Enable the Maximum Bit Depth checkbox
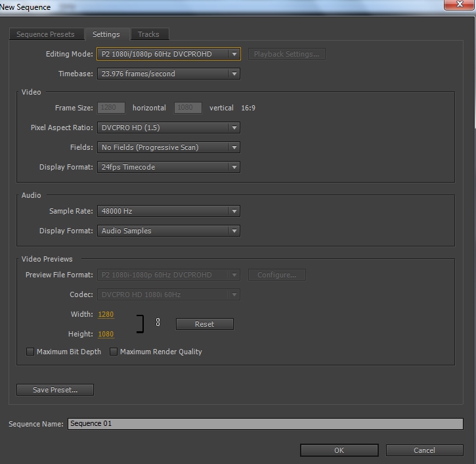 tap(30, 352)
